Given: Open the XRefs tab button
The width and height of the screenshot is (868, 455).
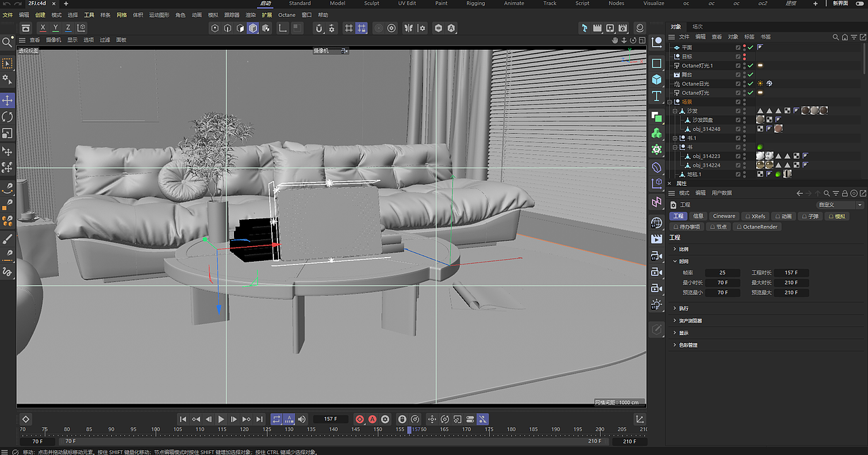Looking at the screenshot, I should click(755, 216).
